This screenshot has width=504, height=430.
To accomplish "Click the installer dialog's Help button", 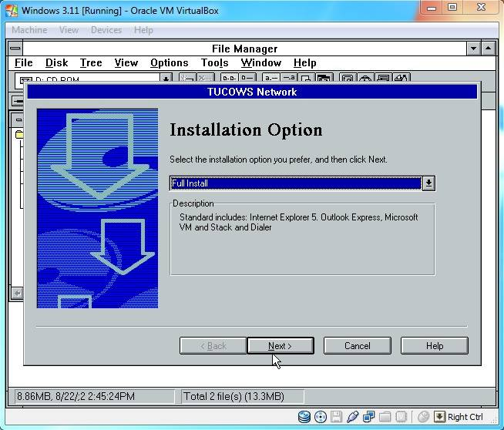I will click(x=434, y=346).
